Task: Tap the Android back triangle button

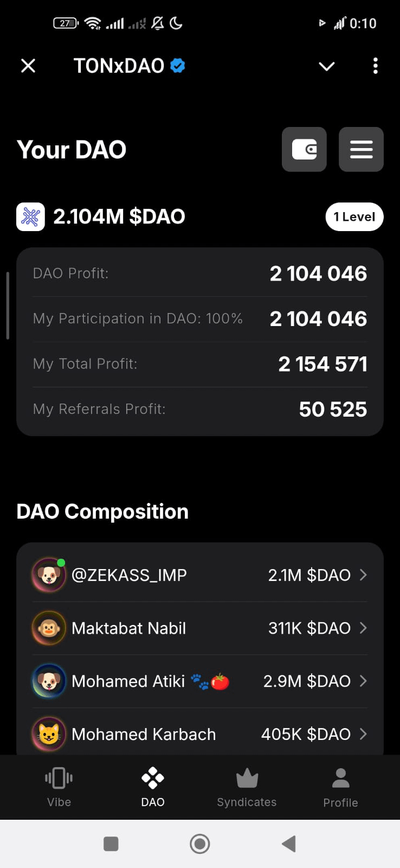Action: coord(289,844)
